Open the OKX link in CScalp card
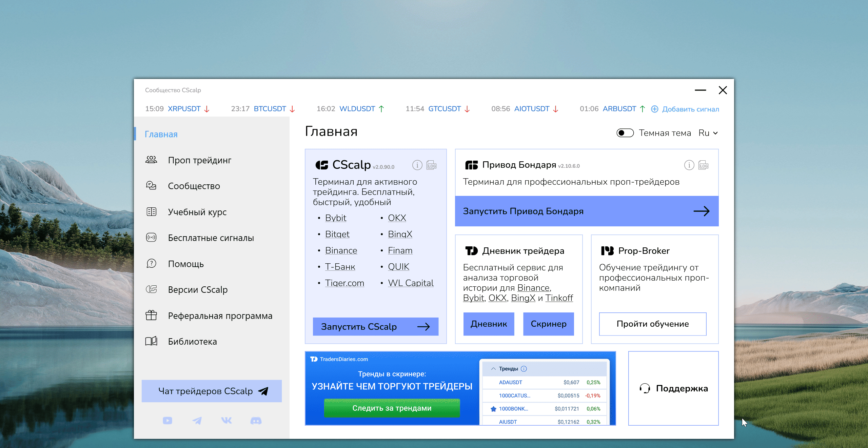868x448 pixels. [397, 218]
